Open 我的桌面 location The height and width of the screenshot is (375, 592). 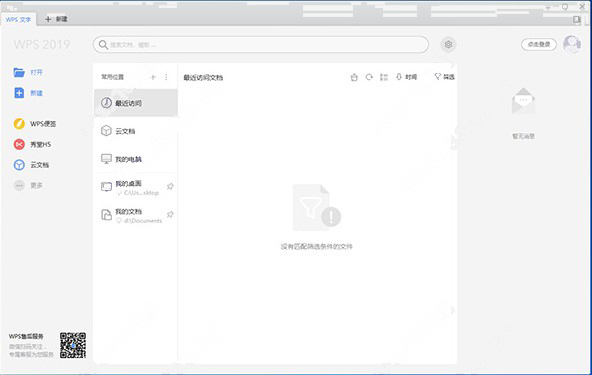pos(136,187)
